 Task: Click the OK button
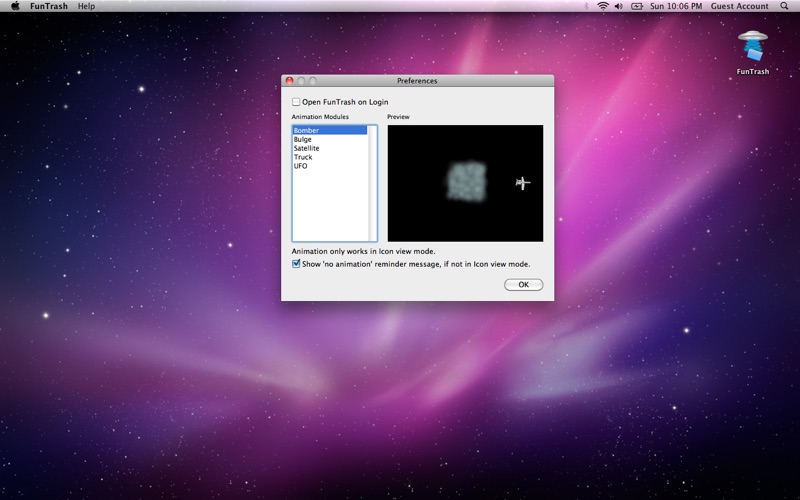coord(523,285)
